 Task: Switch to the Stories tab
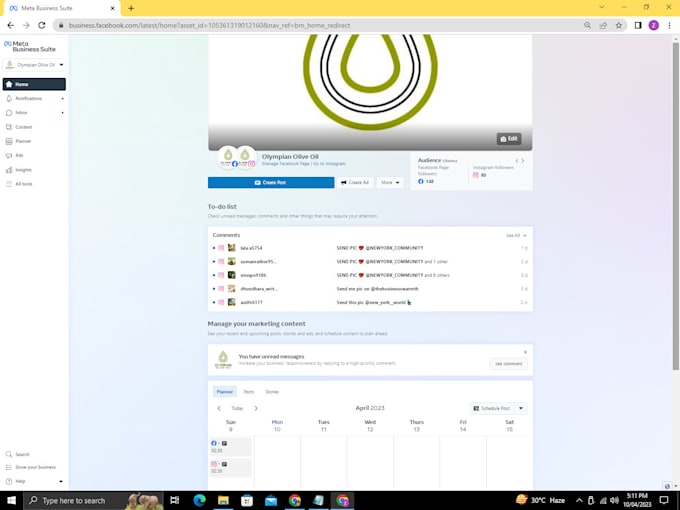click(272, 392)
